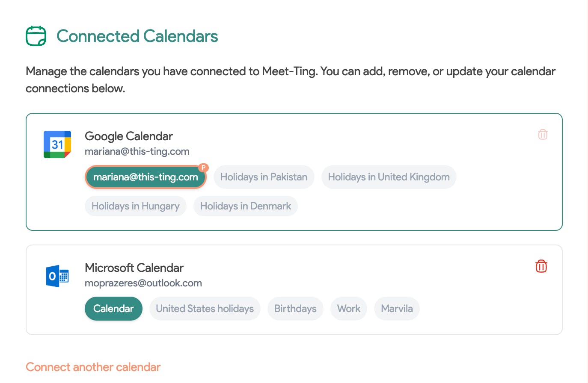This screenshot has width=588, height=383.
Task: Click the Microsoft Calendar title text
Action: click(x=134, y=268)
